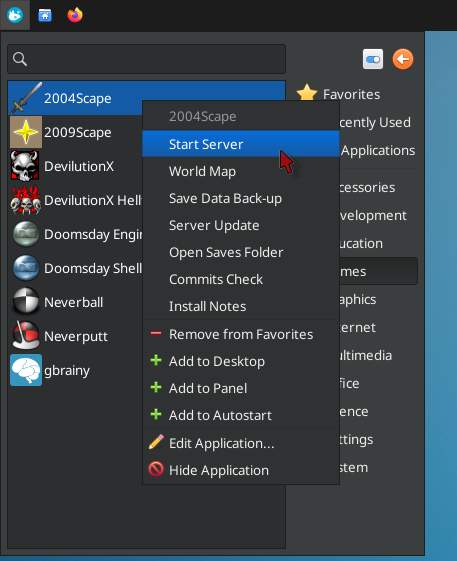Click the red prohibited icon for Hide Application
The width and height of the screenshot is (457, 561).
point(156,469)
